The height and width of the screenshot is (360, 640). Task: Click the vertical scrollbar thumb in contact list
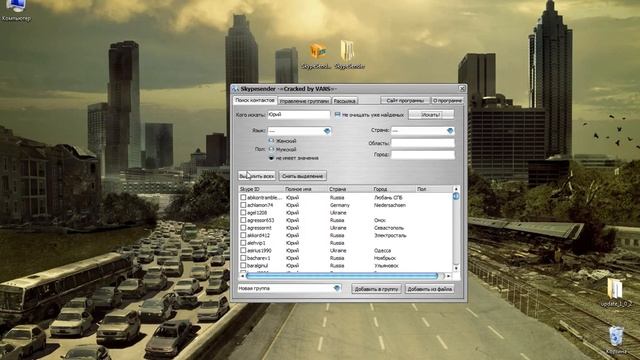[x=456, y=196]
